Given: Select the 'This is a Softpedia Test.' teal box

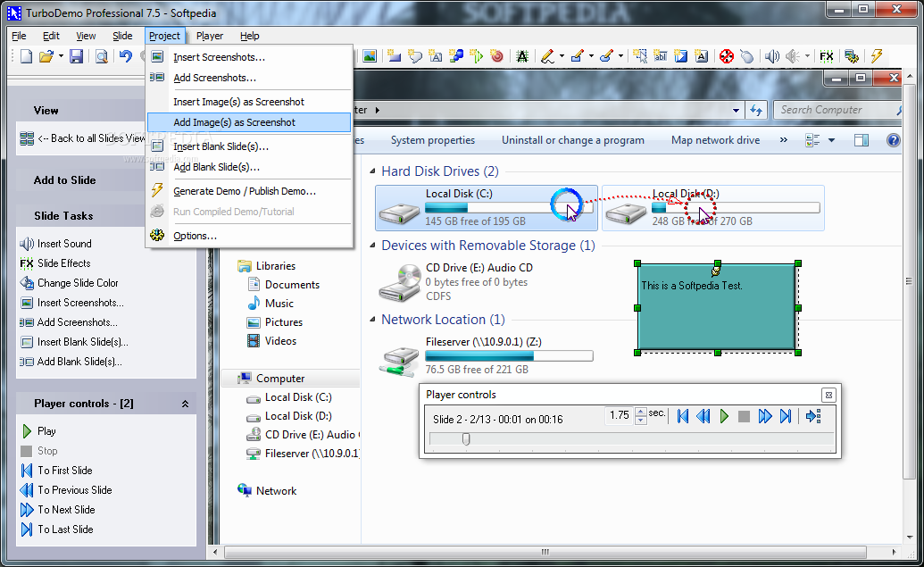Looking at the screenshot, I should (x=717, y=308).
